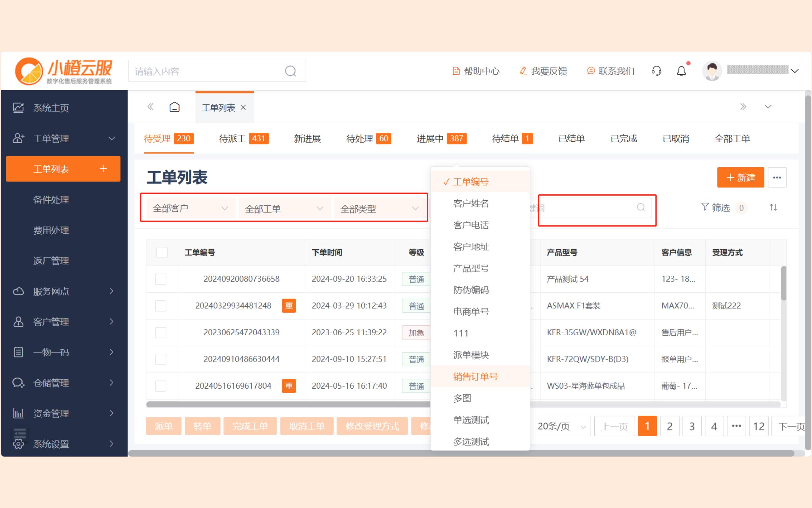Open the customer service headset icon

pyautogui.click(x=656, y=71)
